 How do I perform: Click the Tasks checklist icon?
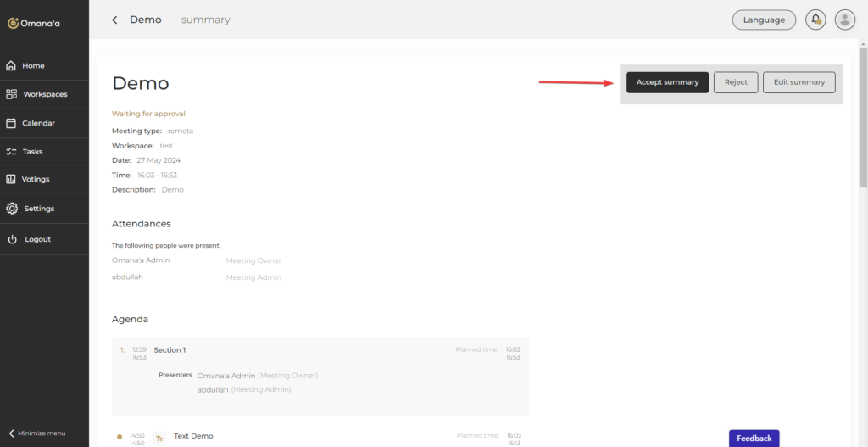pos(11,152)
